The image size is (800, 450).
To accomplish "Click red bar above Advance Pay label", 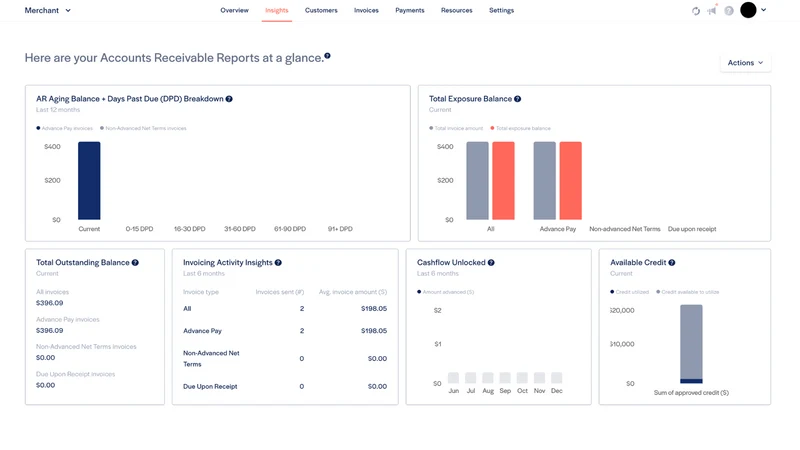I will [x=570, y=181].
